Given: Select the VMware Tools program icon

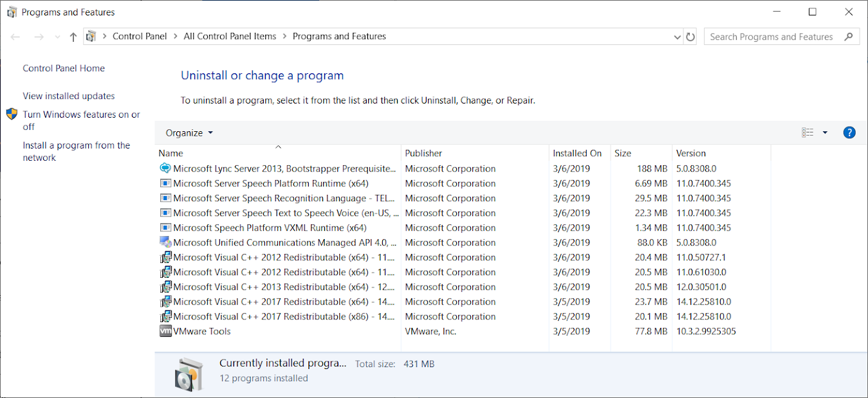Looking at the screenshot, I should tap(165, 331).
